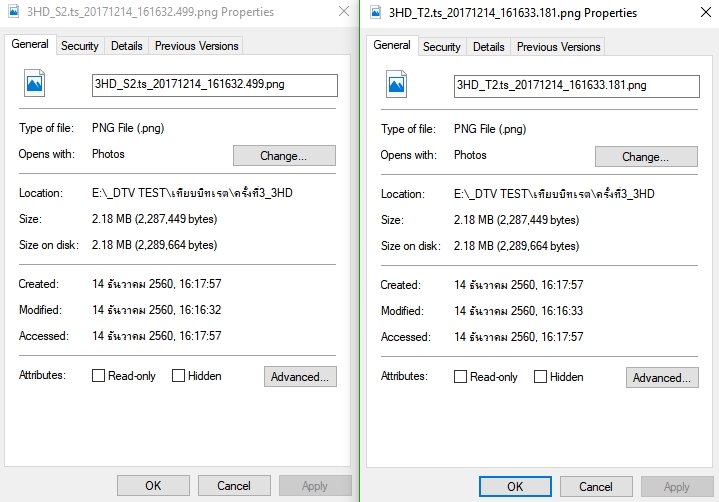The width and height of the screenshot is (719, 502).
Task: Enable Read-only for the S2 file
Action: [x=99, y=376]
